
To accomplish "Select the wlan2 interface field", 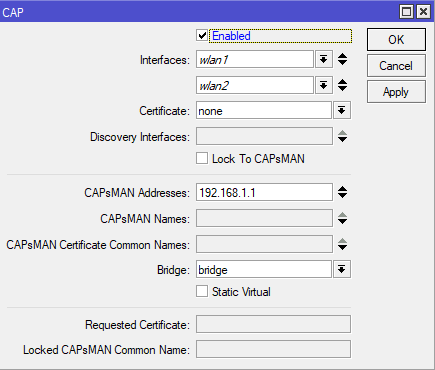I will pos(255,85).
